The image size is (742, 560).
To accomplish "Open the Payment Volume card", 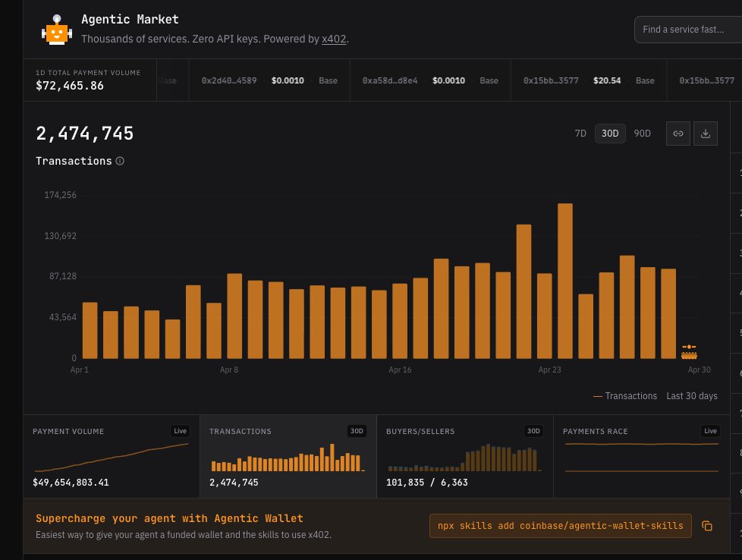I will point(112,456).
